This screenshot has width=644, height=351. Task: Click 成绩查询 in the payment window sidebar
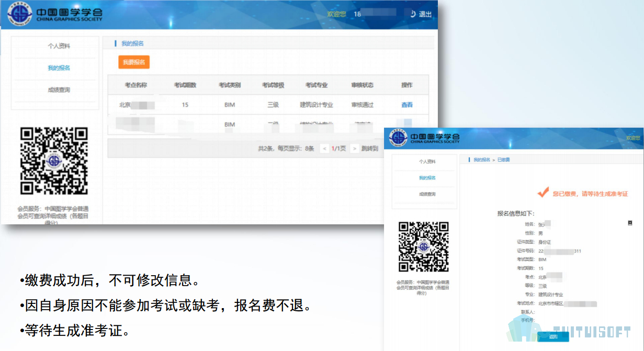coord(427,194)
